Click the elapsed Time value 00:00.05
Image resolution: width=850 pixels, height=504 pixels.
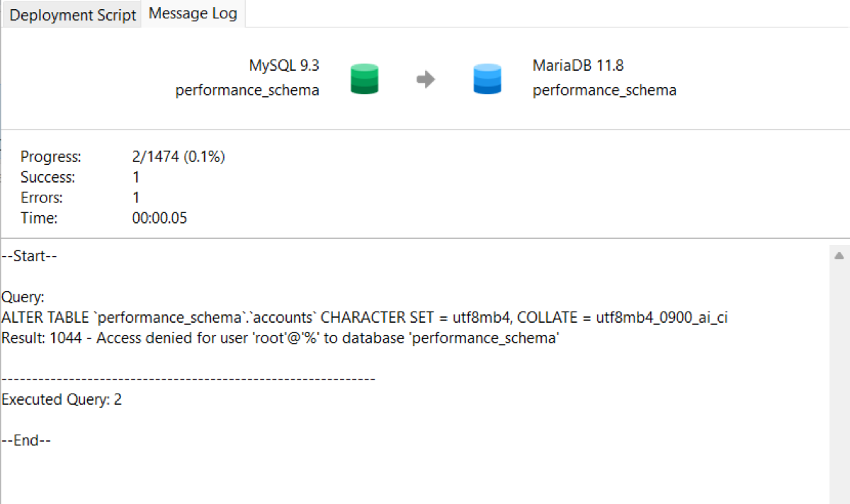[x=159, y=218]
